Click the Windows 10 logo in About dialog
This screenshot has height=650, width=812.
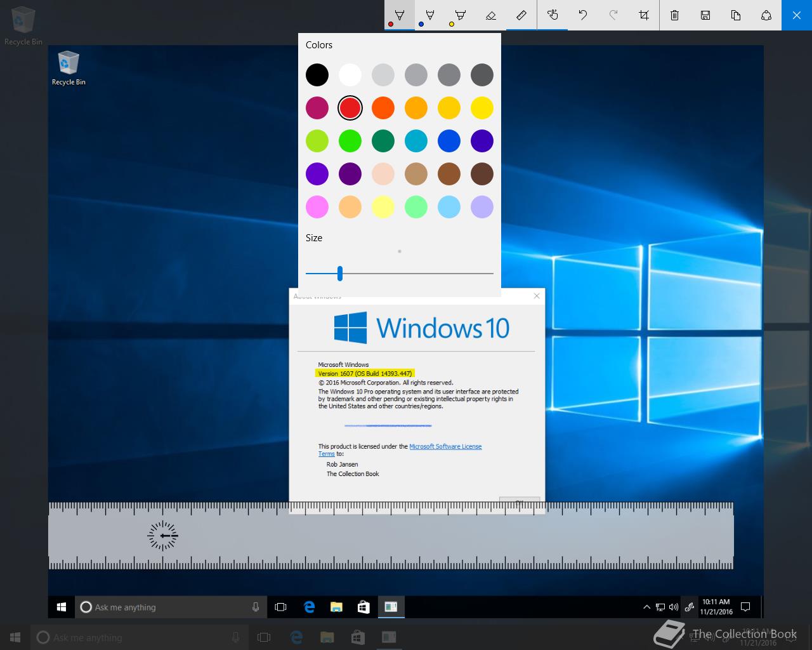click(422, 328)
